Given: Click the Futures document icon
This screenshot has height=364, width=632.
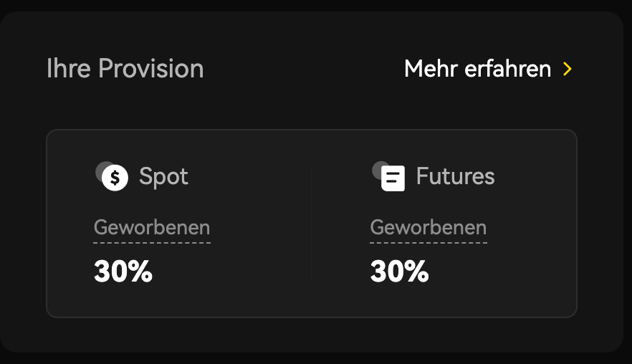Looking at the screenshot, I should [393, 178].
